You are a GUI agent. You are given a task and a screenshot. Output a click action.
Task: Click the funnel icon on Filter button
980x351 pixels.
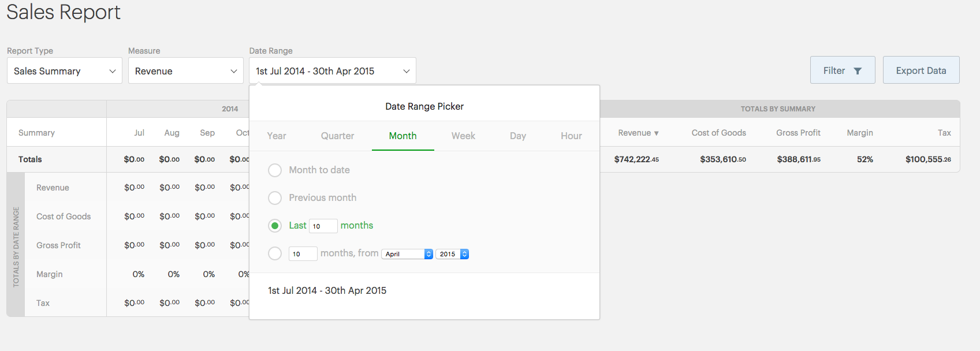point(858,71)
